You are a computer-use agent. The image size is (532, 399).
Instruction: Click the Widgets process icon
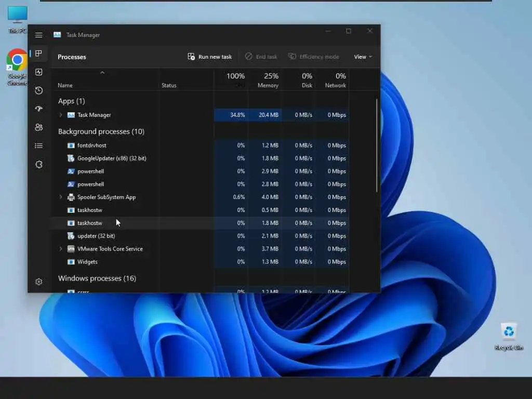point(71,262)
